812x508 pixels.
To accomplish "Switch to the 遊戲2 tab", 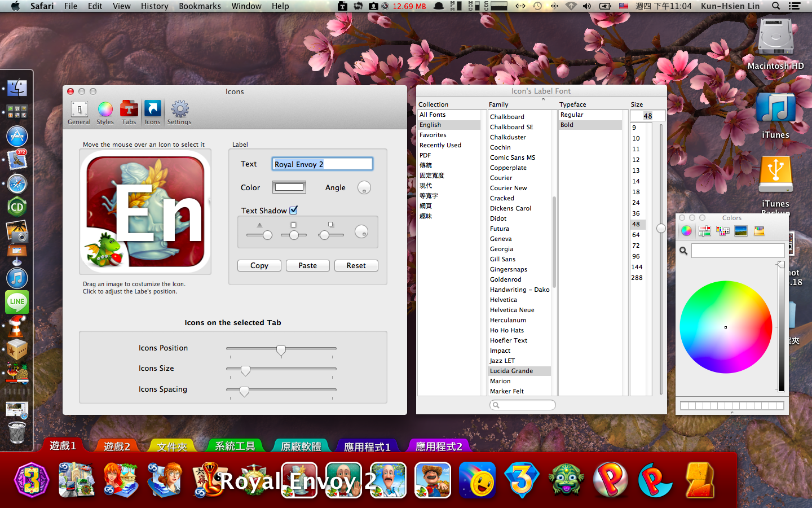I will (x=117, y=446).
